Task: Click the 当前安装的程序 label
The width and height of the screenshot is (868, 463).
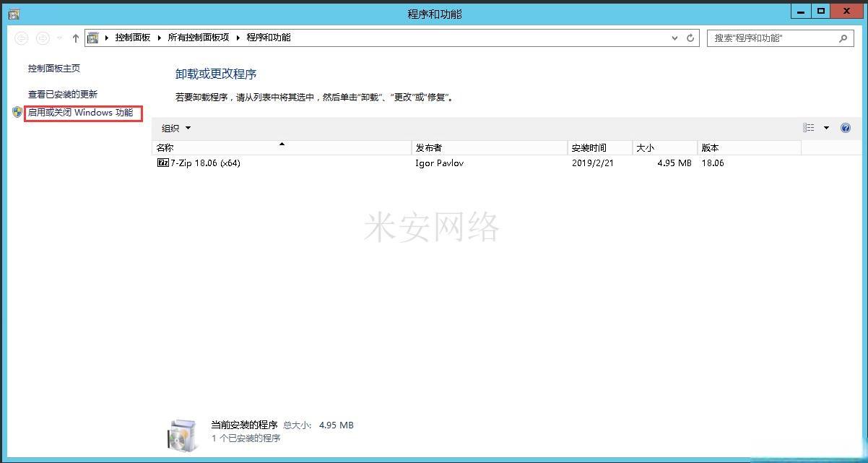Action: click(244, 425)
